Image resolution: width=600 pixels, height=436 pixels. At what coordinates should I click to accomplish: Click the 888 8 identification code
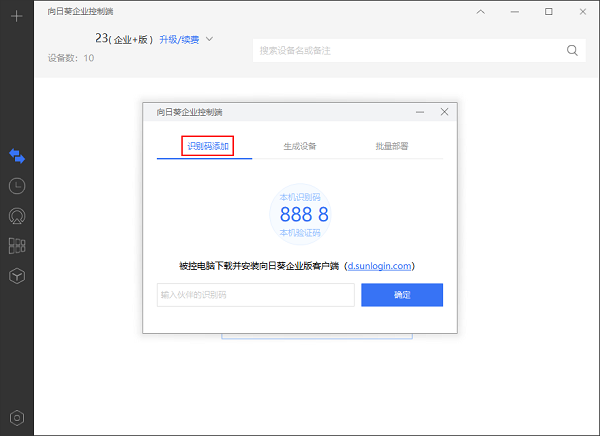click(x=304, y=214)
